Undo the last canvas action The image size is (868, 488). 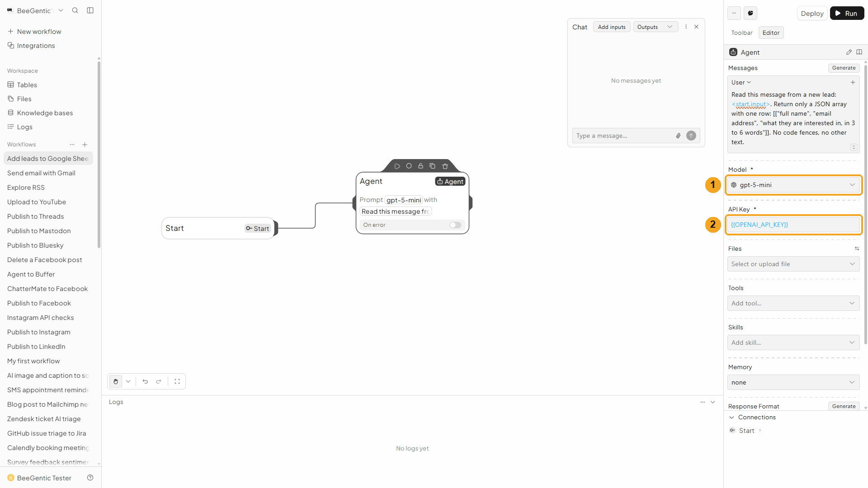[145, 381]
